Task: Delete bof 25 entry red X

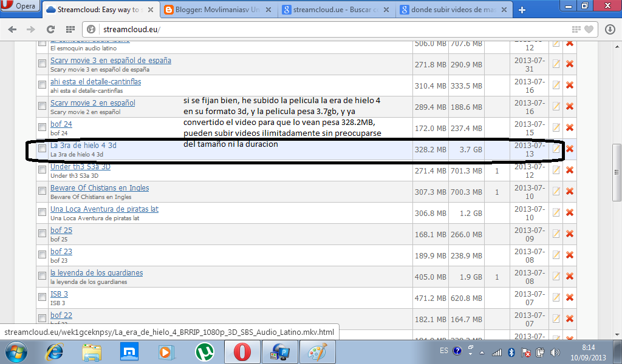Action: [570, 234]
